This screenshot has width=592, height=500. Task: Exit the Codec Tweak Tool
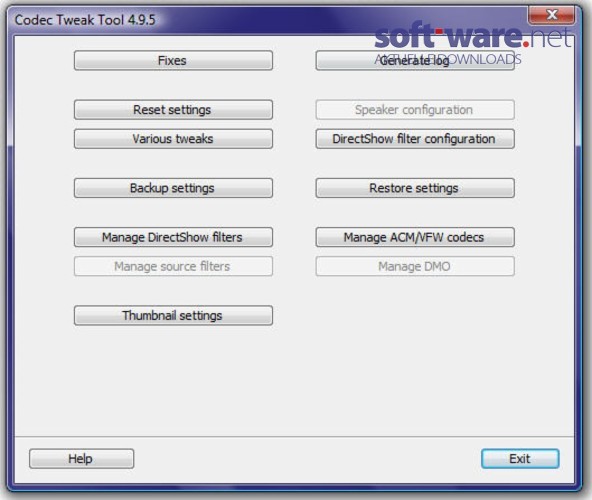coord(520,458)
